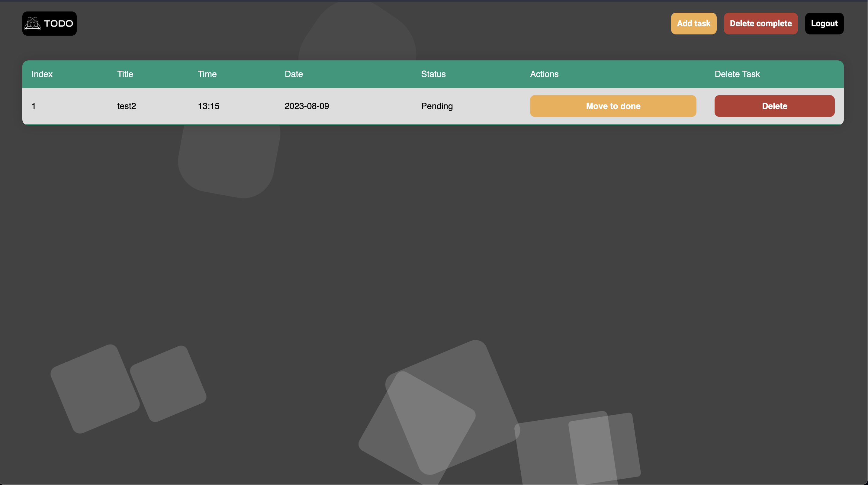This screenshot has width=868, height=485.
Task: Click the TODO brand text
Action: click(58, 24)
